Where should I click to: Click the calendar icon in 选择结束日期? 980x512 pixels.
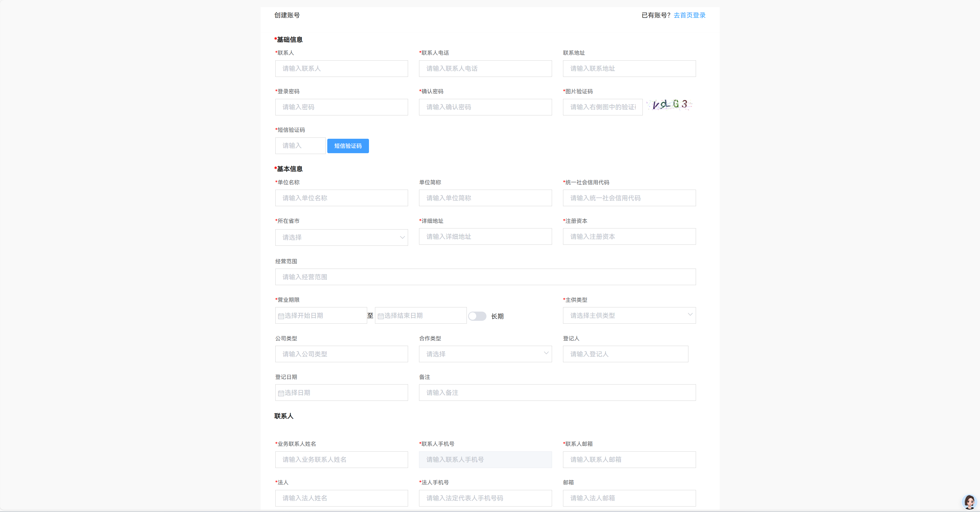(381, 316)
